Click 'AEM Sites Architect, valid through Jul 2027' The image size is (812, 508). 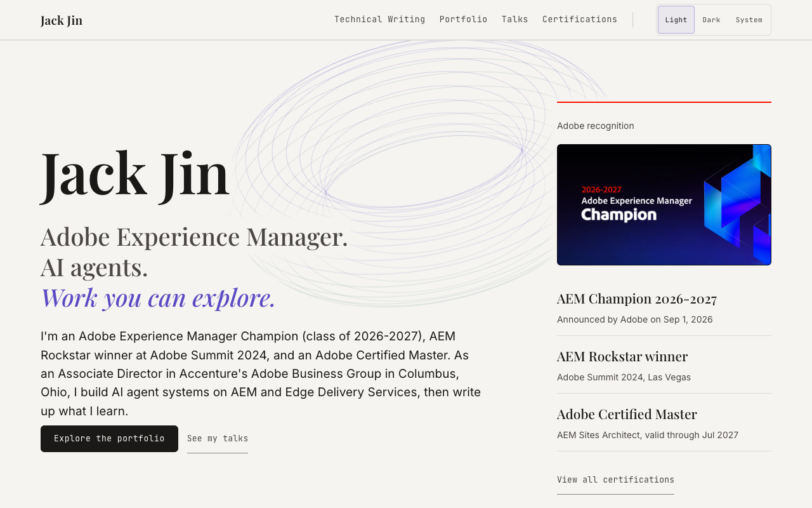click(648, 435)
